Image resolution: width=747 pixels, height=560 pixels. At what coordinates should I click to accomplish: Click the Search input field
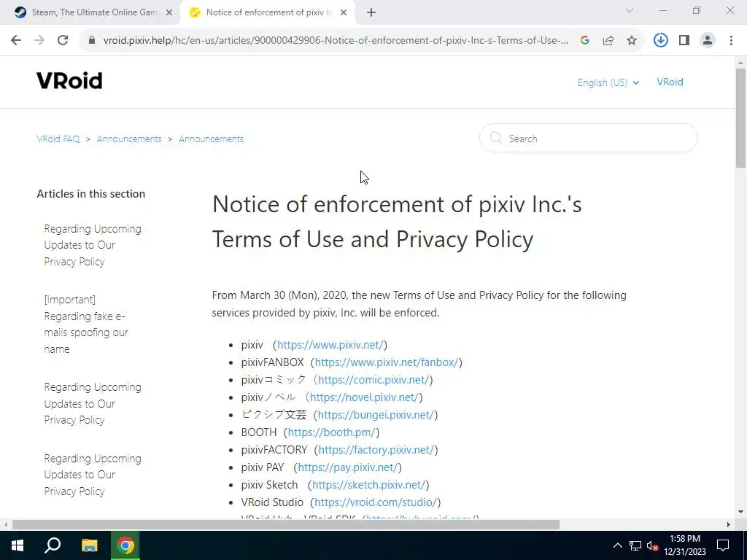pos(589,138)
